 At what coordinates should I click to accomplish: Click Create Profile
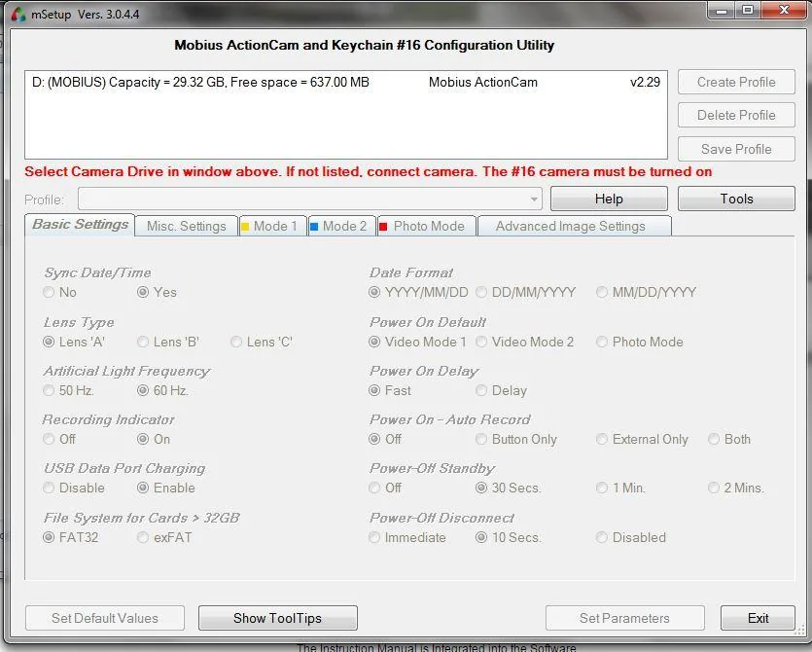click(x=736, y=82)
